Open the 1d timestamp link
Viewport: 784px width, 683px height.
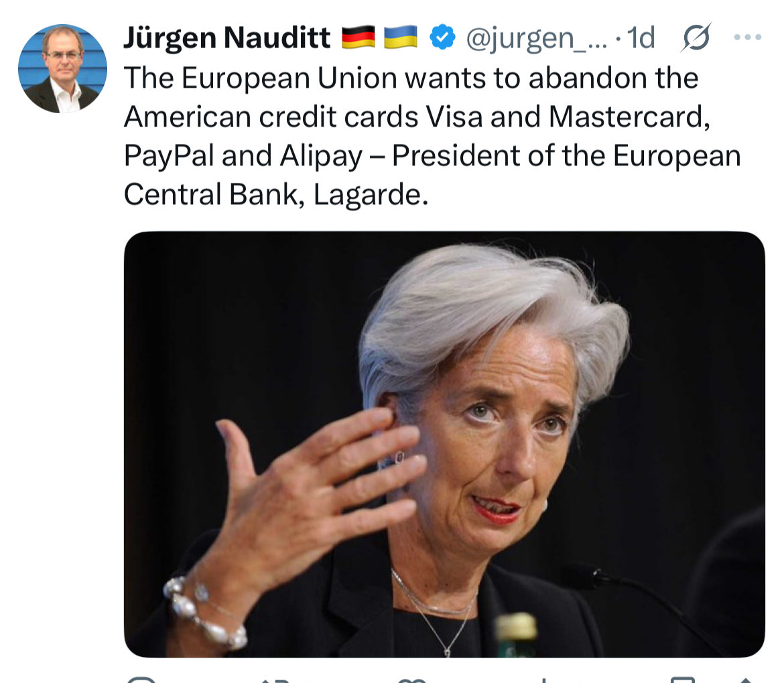[641, 38]
